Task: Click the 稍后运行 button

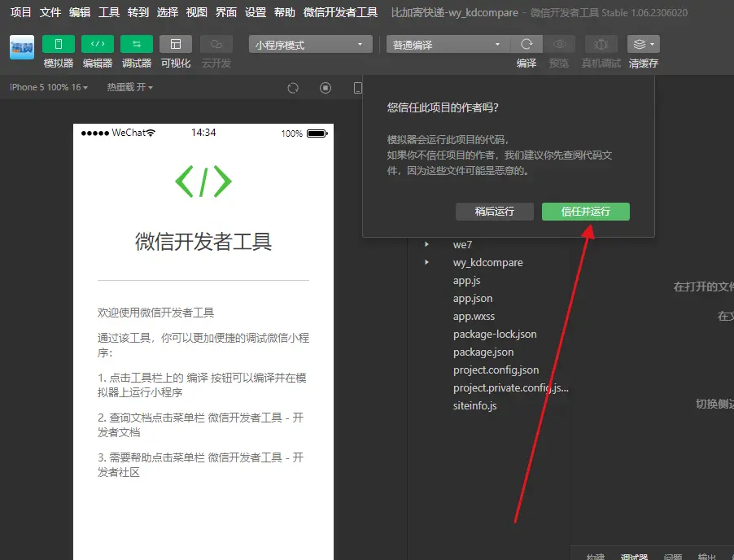Action: pyautogui.click(x=494, y=212)
